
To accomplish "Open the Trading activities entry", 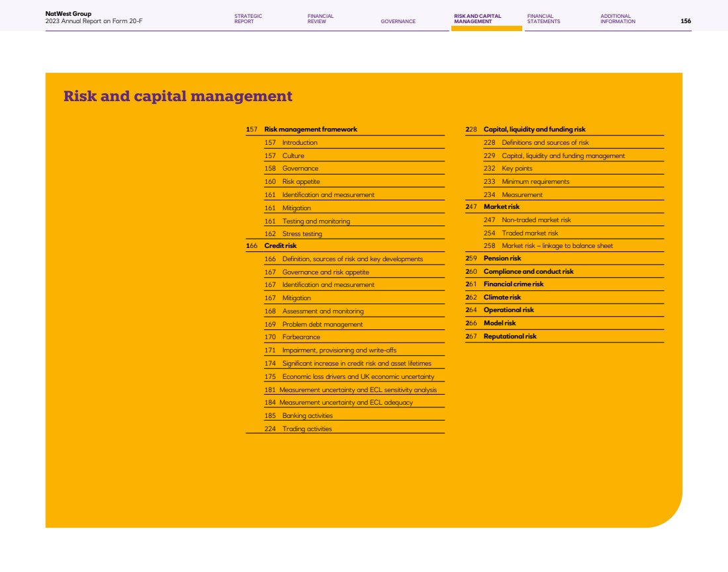I will pyautogui.click(x=307, y=429).
